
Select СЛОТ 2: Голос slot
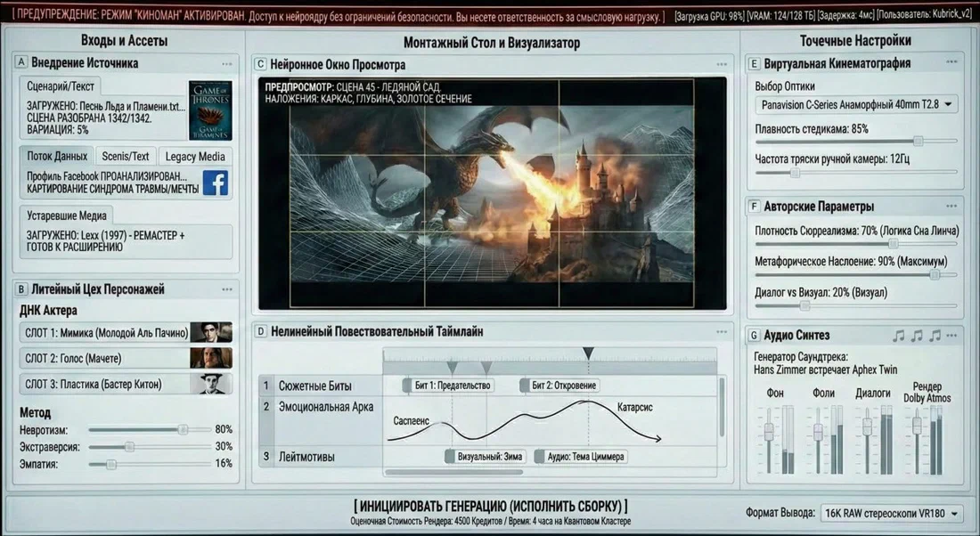126,358
